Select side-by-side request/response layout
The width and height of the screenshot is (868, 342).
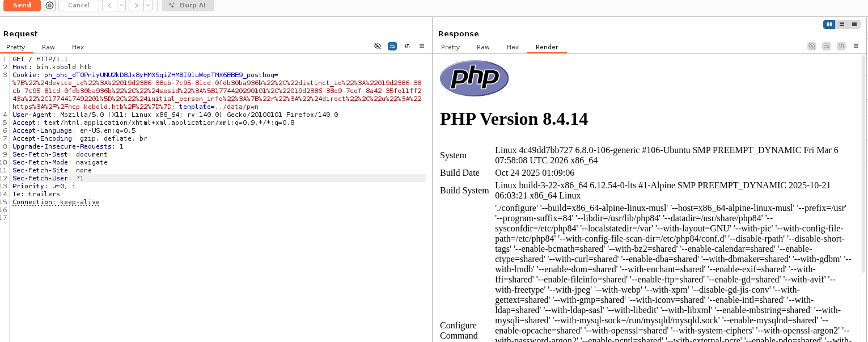click(829, 24)
